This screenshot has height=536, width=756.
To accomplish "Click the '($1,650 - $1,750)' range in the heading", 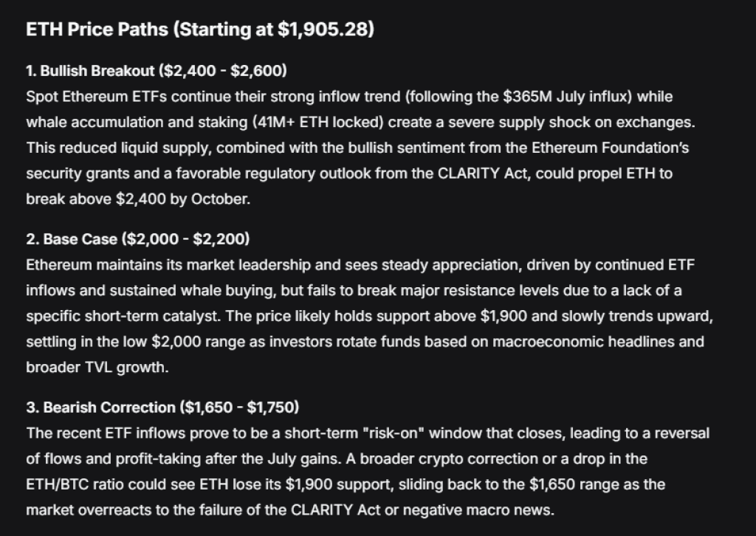I will 239,408.
